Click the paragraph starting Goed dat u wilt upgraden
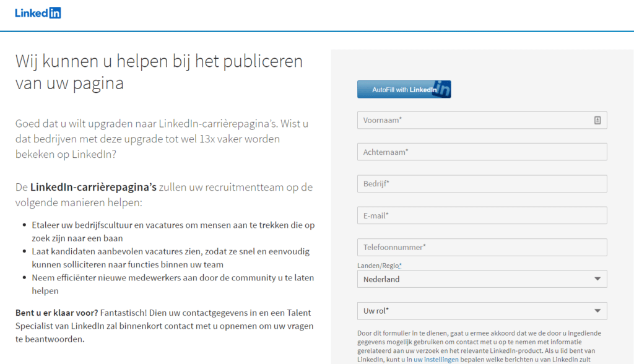634x364 pixels. pyautogui.click(x=162, y=139)
